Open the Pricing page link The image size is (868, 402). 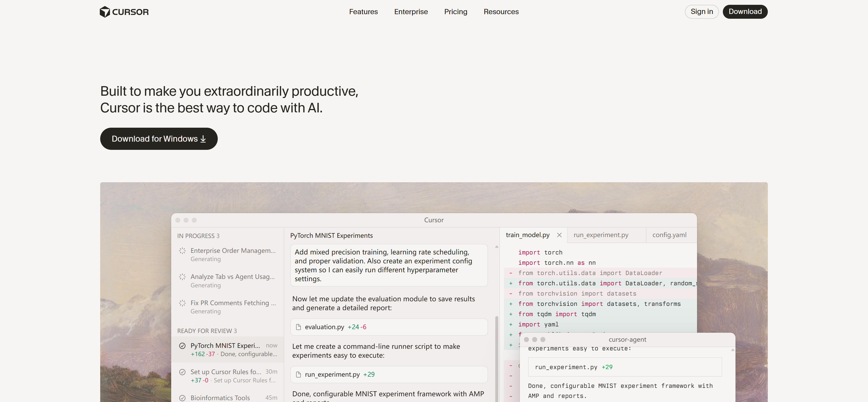click(455, 12)
